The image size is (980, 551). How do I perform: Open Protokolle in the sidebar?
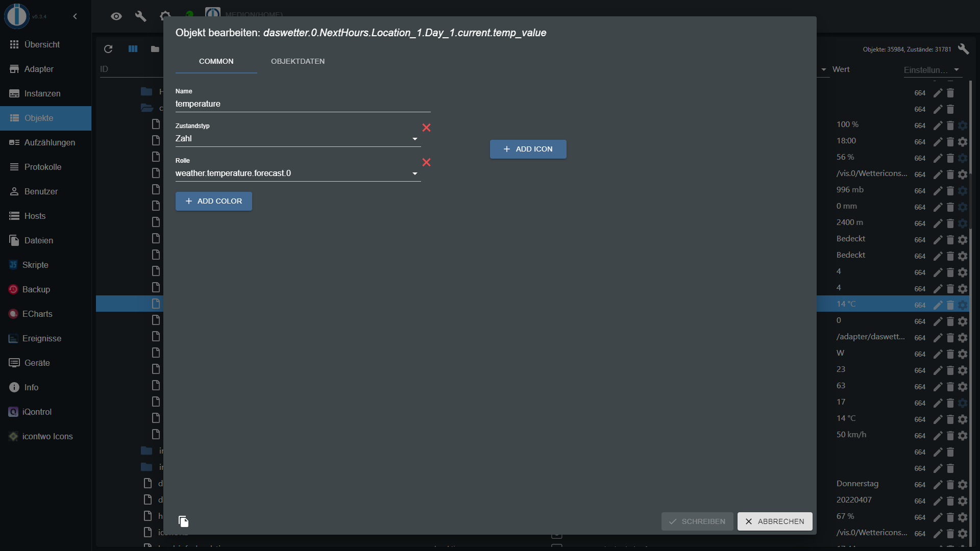point(45,167)
